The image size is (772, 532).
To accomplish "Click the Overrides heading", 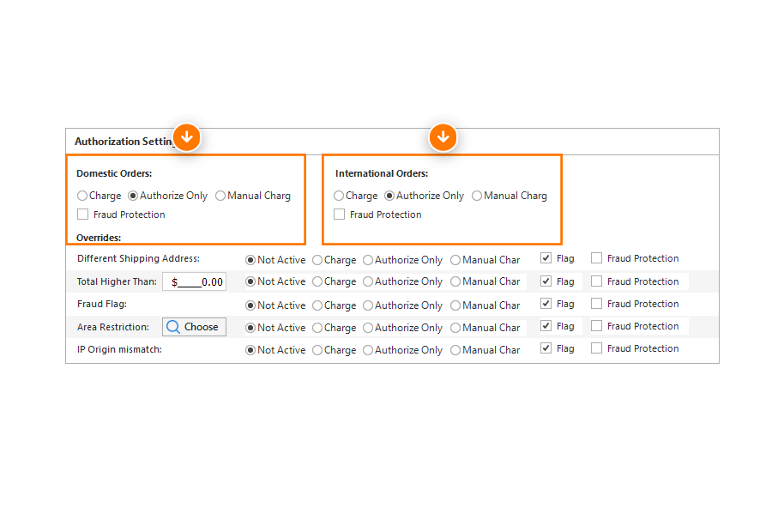I will pos(99,238).
